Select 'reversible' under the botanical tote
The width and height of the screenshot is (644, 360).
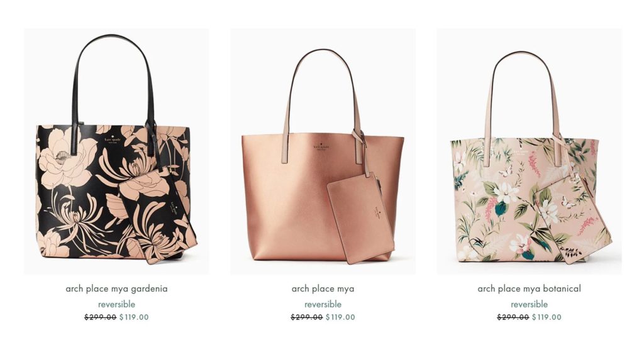[x=529, y=304]
